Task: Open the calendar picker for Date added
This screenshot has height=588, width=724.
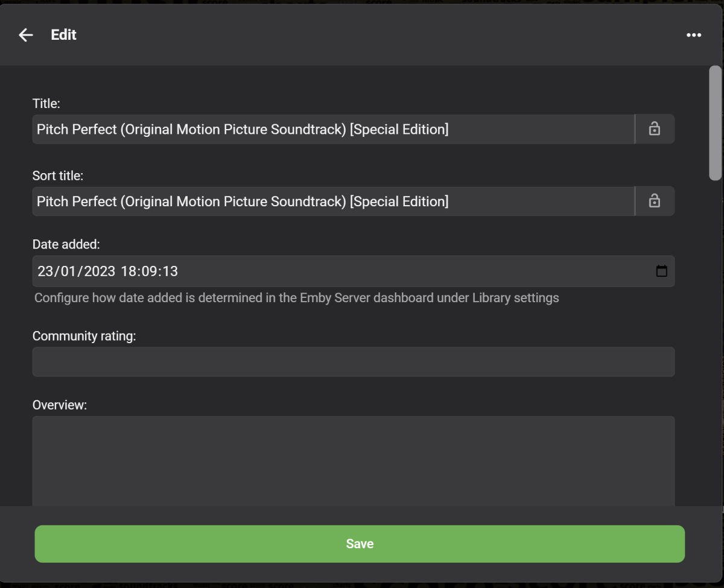Action: (x=662, y=271)
